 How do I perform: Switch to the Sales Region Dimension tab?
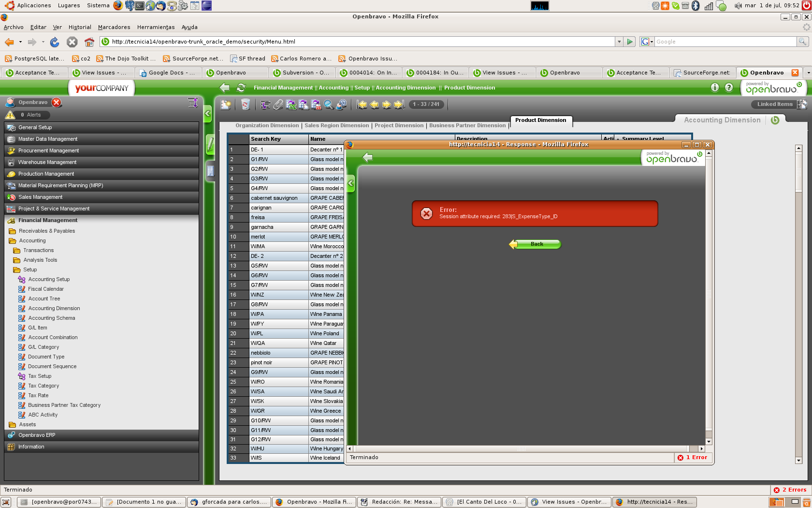click(x=337, y=125)
